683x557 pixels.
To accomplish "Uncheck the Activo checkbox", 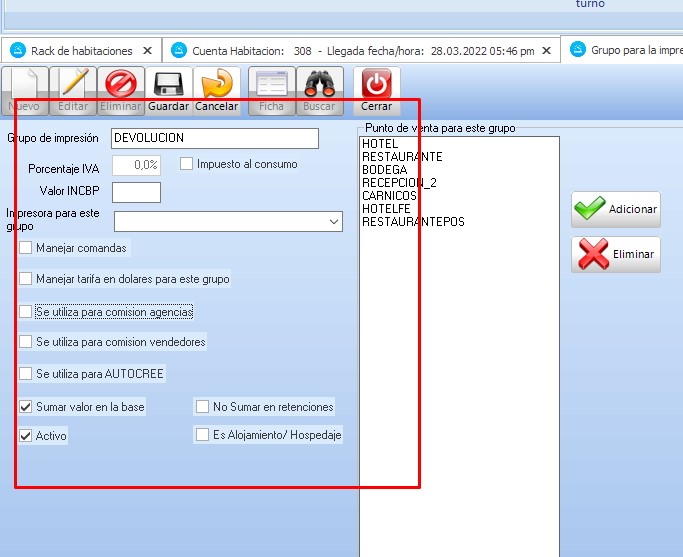I will (x=26, y=436).
